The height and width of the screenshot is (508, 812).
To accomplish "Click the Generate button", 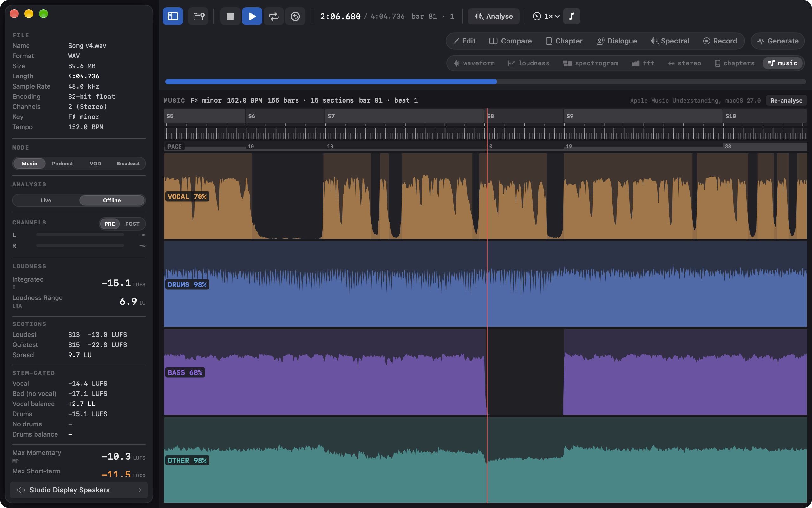I will pyautogui.click(x=778, y=41).
